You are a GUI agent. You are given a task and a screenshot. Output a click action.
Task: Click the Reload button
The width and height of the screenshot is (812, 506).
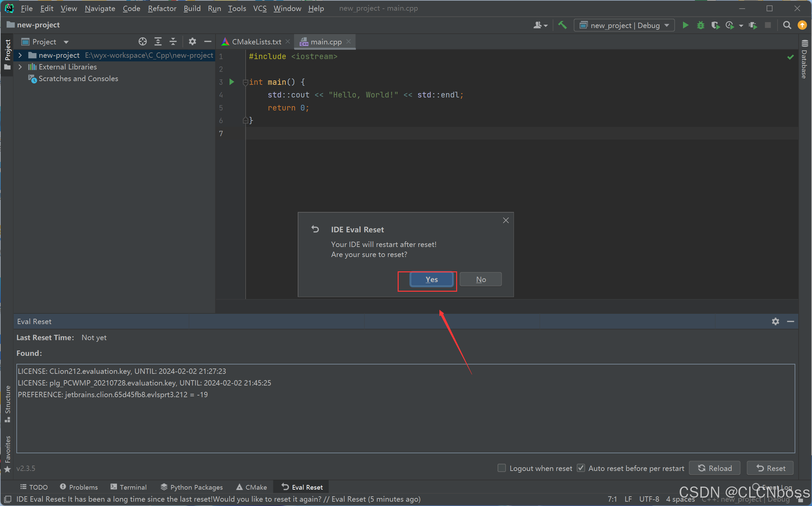pyautogui.click(x=714, y=468)
